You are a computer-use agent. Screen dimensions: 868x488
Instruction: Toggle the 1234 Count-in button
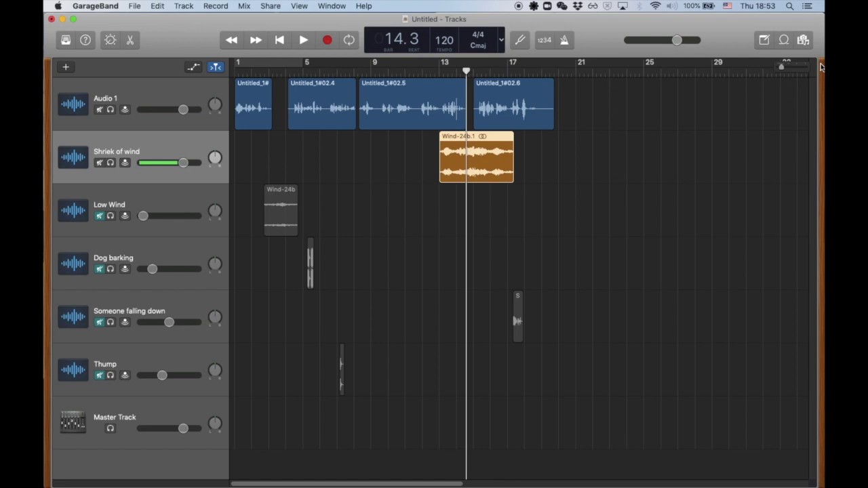(544, 40)
